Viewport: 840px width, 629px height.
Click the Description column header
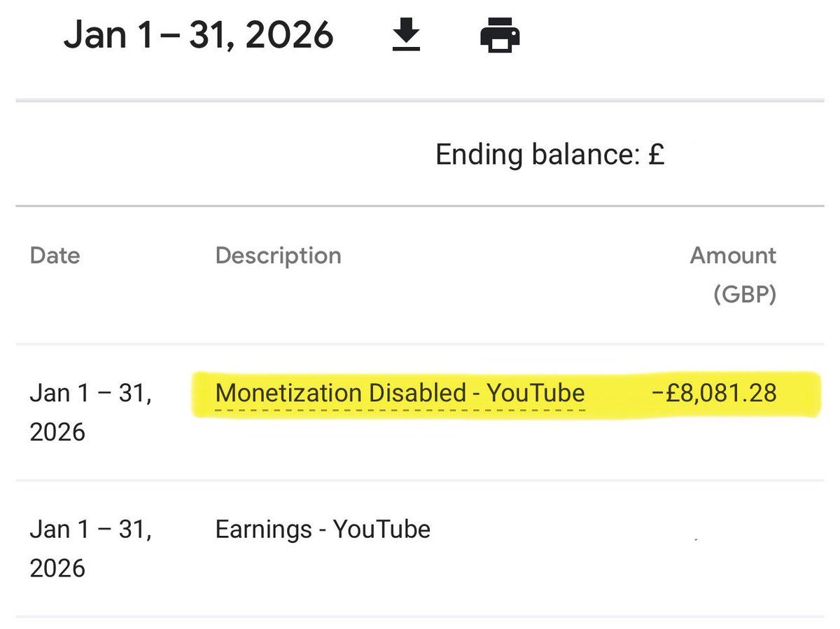point(278,256)
